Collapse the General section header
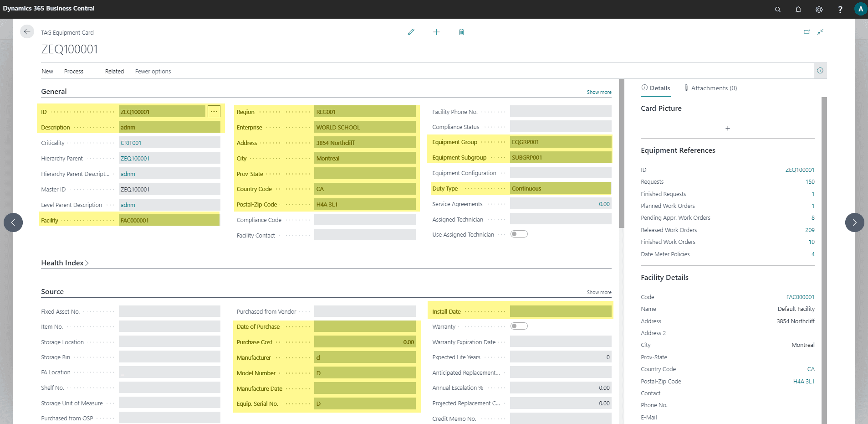This screenshot has height=424, width=868. point(54,91)
